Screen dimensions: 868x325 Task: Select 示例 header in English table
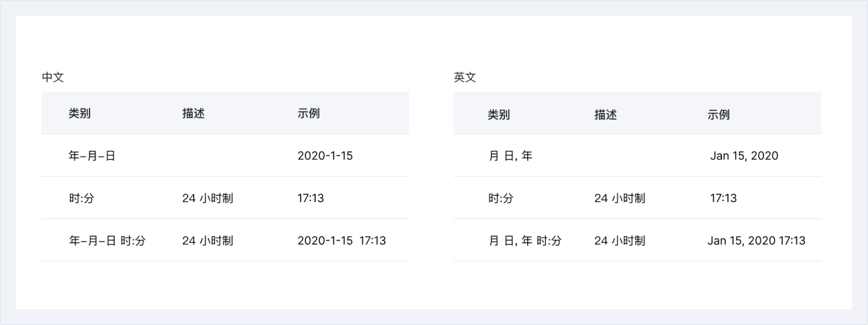[718, 115]
